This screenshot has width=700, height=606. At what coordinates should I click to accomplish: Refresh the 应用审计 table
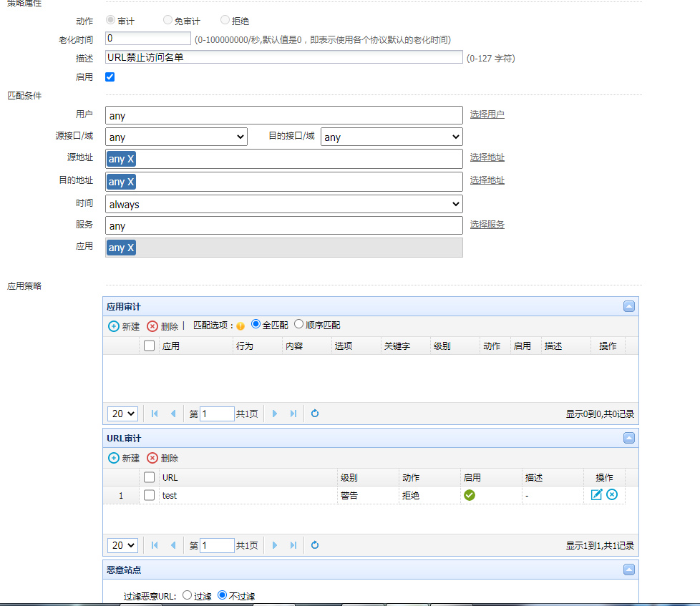click(315, 414)
